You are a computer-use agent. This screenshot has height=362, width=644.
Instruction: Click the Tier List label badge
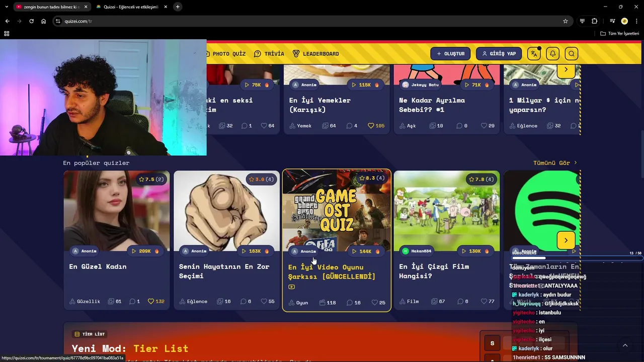tap(90, 334)
